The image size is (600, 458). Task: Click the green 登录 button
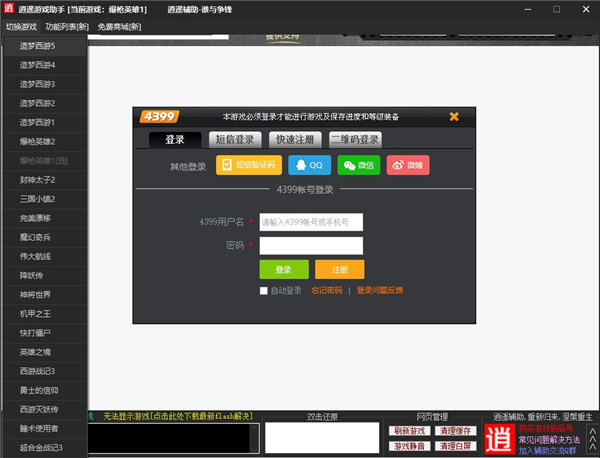284,269
